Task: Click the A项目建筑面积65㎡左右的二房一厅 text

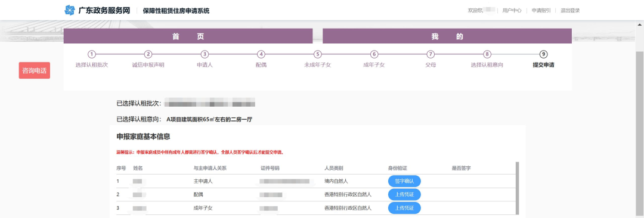Action: (x=209, y=120)
